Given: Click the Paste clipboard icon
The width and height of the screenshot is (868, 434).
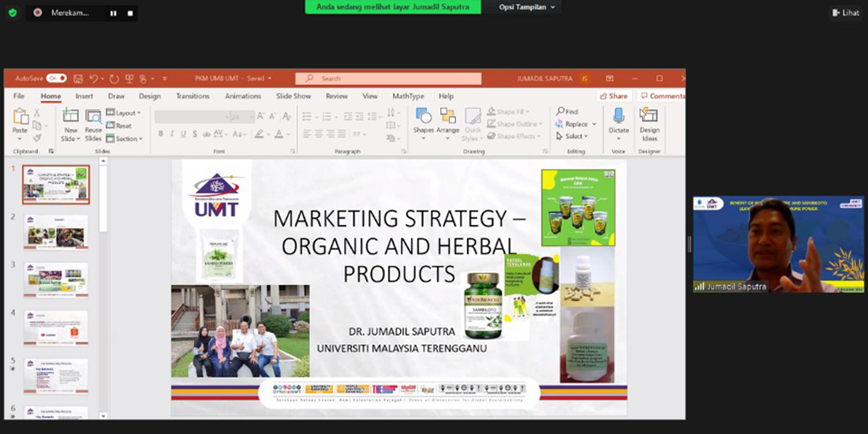Looking at the screenshot, I should [x=21, y=117].
